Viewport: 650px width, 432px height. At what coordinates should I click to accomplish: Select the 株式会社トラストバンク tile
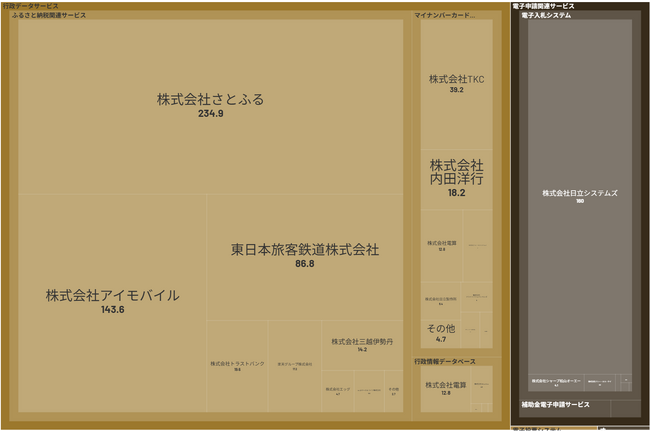tap(237, 366)
